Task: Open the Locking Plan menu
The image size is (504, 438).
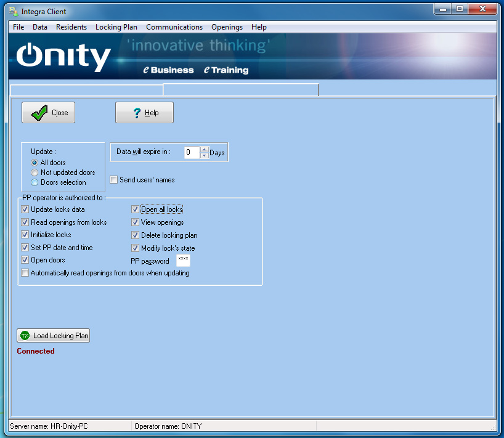Action: [116, 27]
